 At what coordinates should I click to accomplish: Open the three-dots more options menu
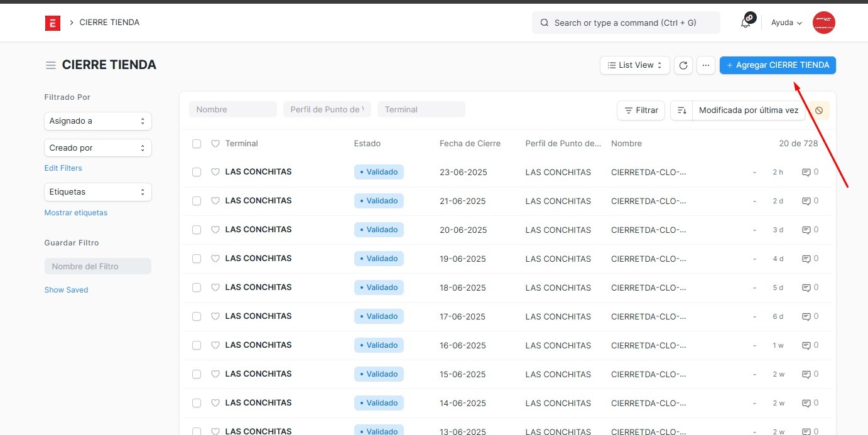coord(706,65)
